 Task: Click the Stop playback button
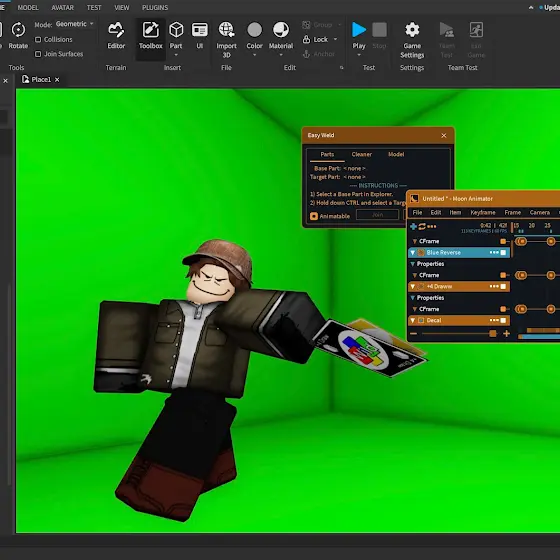point(379,30)
